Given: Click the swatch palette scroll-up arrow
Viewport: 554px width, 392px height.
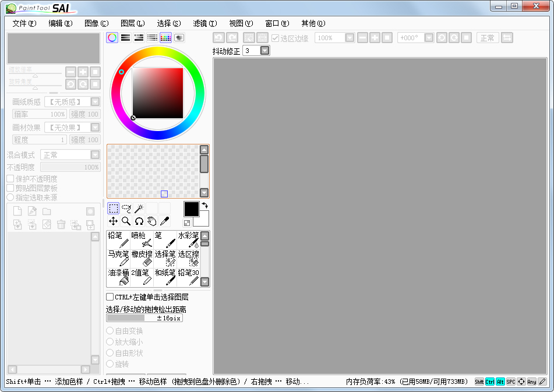Looking at the screenshot, I should [x=204, y=150].
